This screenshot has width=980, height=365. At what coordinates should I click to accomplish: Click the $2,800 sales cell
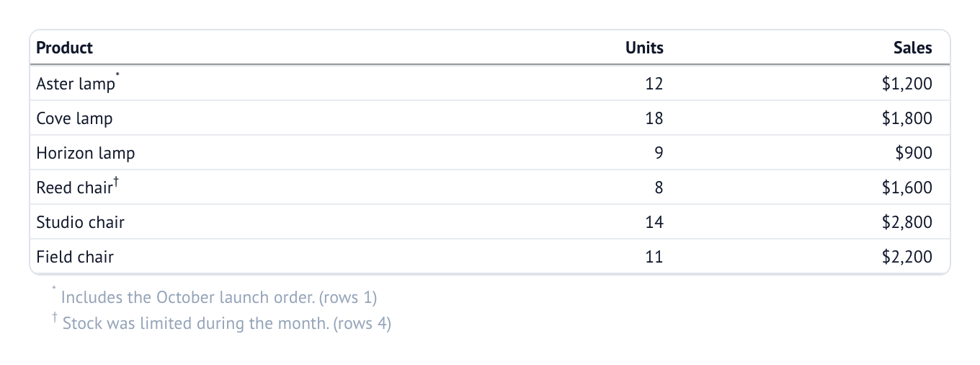906,222
